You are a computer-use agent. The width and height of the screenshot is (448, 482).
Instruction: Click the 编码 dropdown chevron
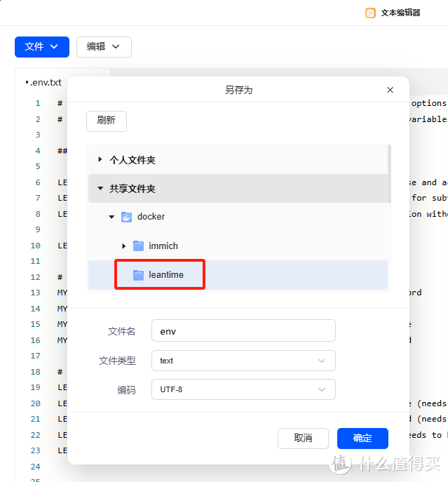point(321,389)
